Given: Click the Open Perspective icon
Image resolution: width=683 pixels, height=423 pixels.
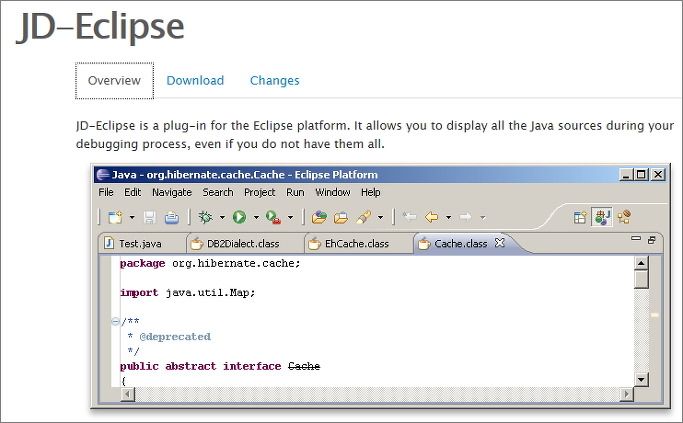Looking at the screenshot, I should point(580,217).
